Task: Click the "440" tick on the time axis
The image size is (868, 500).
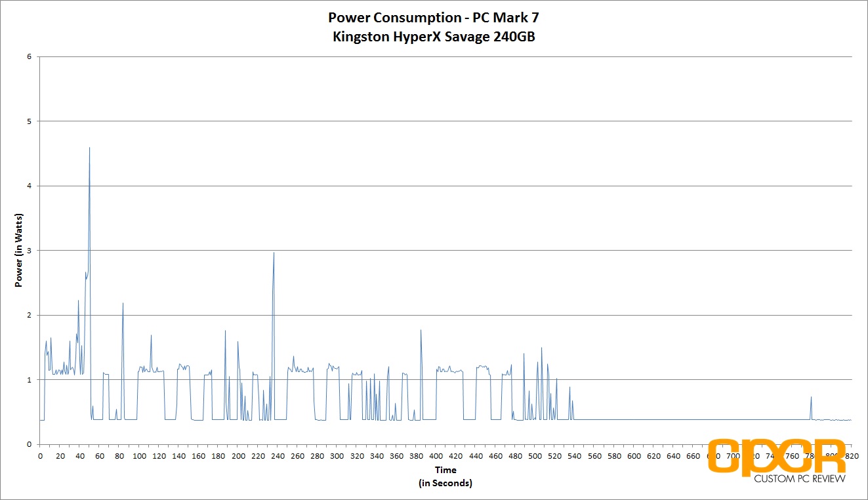Action: click(x=476, y=455)
